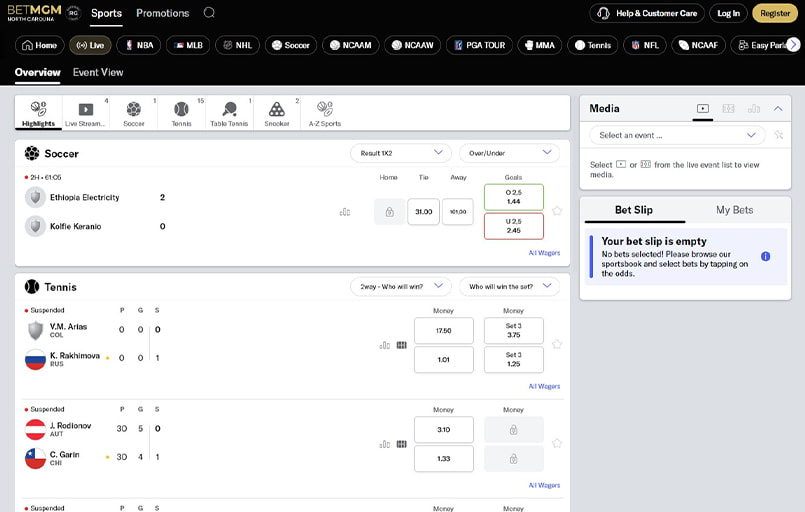The height and width of the screenshot is (512, 805).
Task: Switch to the Promotions main tab
Action: coord(162,13)
